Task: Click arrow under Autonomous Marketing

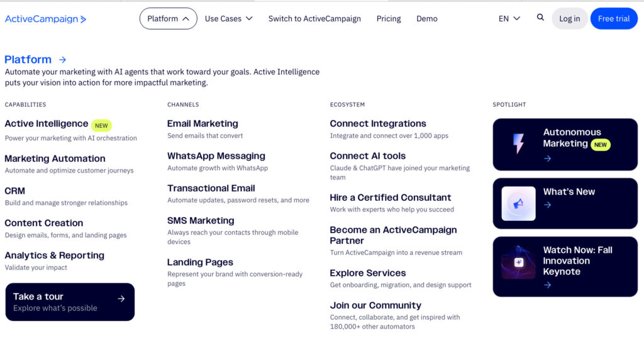Action: tap(548, 159)
